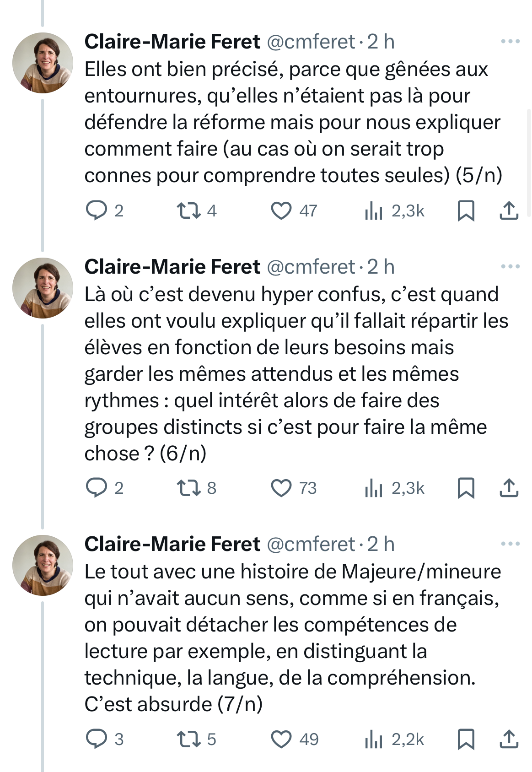Reply to the tweet numbered 6/n
Image resolution: width=532 pixels, height=772 pixels.
pos(97,488)
